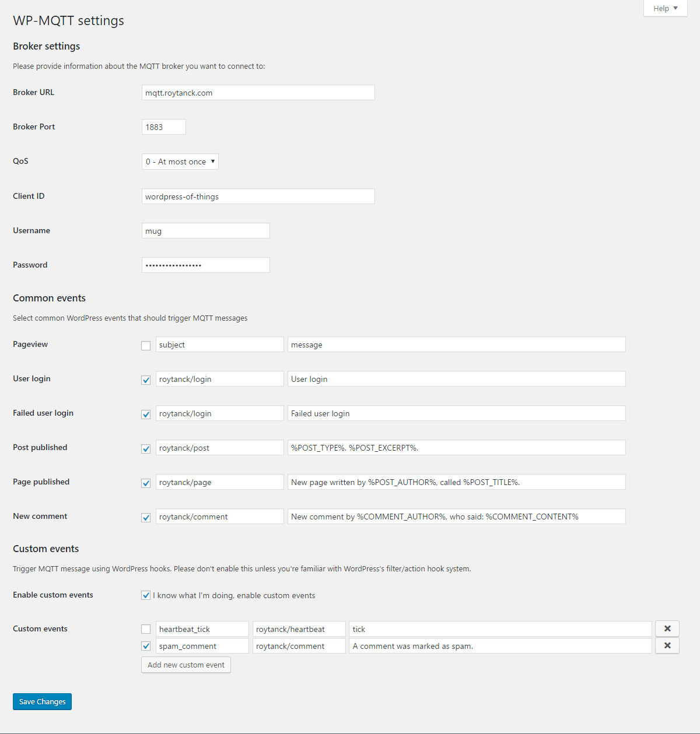The width and height of the screenshot is (700, 734).
Task: Select the Username field containing mug
Action: tap(206, 231)
